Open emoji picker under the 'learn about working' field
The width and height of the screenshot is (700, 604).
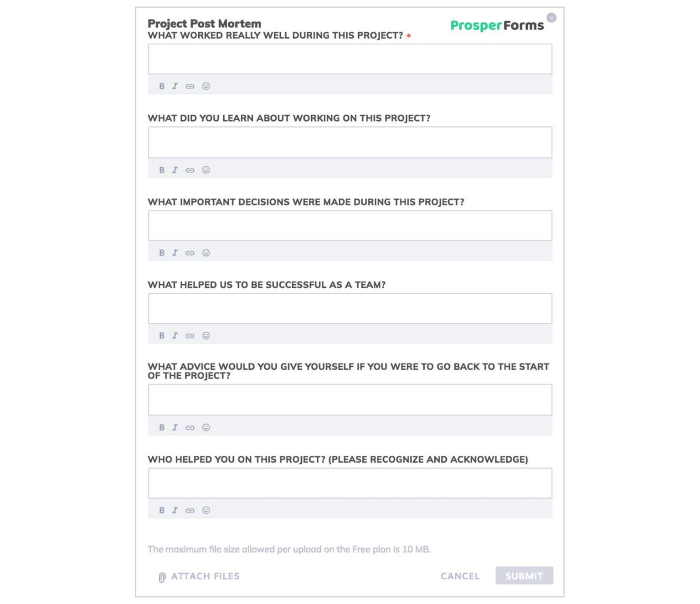click(206, 169)
